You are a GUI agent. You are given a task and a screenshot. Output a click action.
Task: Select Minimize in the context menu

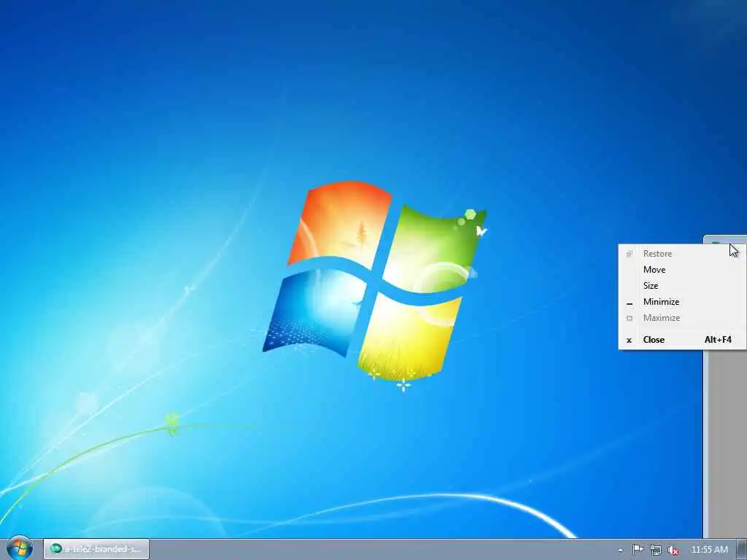pos(682,302)
